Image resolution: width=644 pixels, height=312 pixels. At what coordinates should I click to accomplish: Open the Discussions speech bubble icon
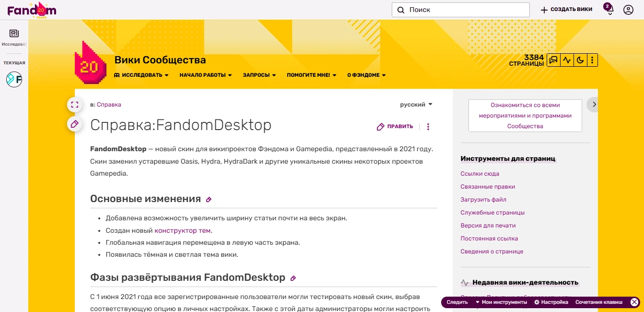553,60
